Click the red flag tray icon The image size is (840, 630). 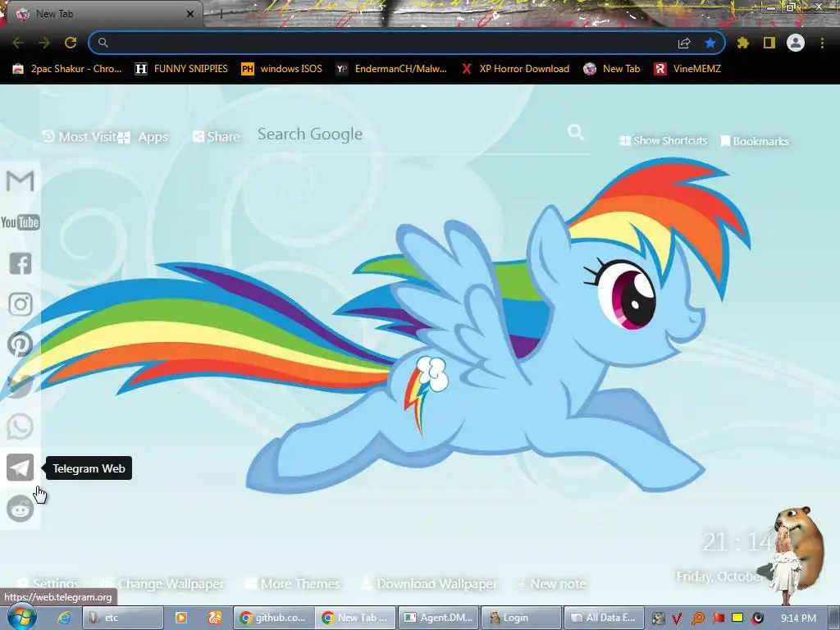[x=718, y=618]
